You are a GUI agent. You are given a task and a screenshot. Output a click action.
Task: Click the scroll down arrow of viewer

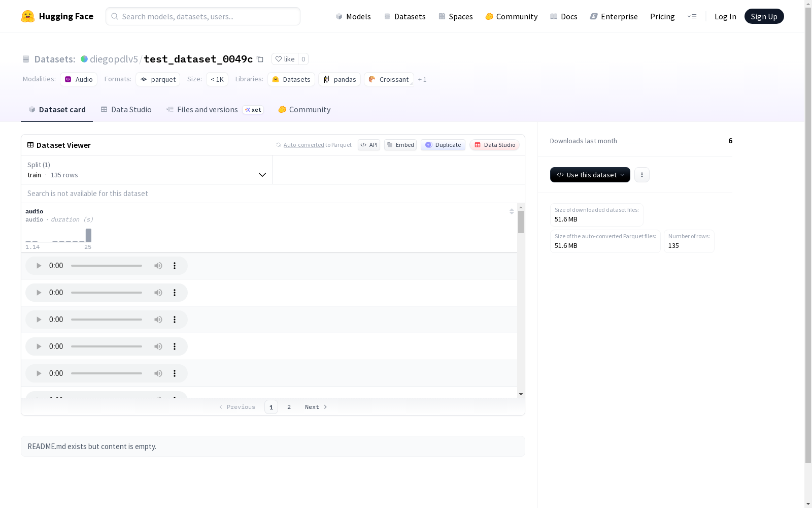point(521,394)
